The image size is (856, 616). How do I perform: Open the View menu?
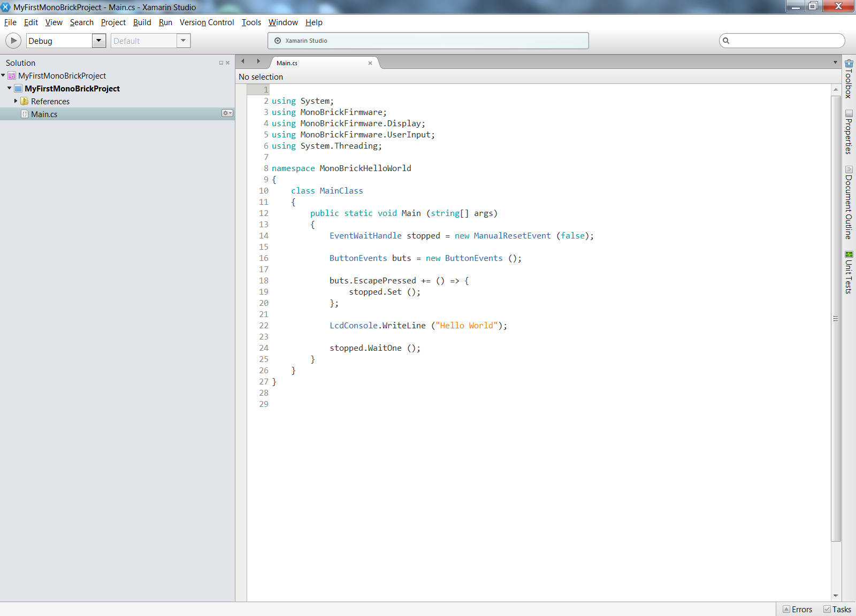[x=54, y=22]
